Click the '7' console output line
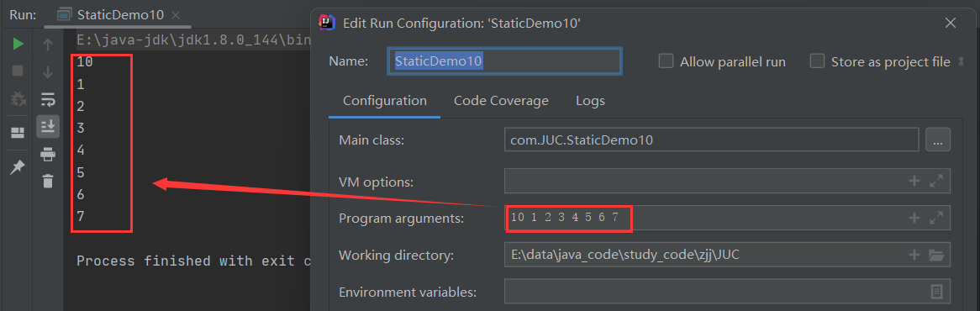 82,216
